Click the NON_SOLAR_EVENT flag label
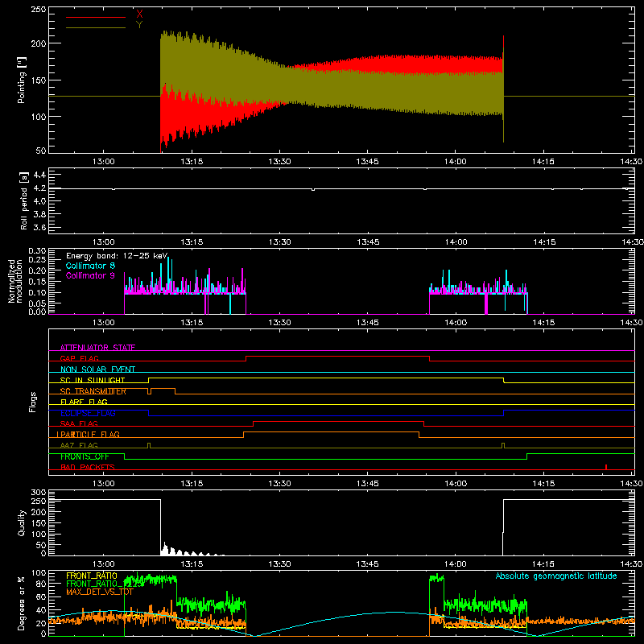 97,369
